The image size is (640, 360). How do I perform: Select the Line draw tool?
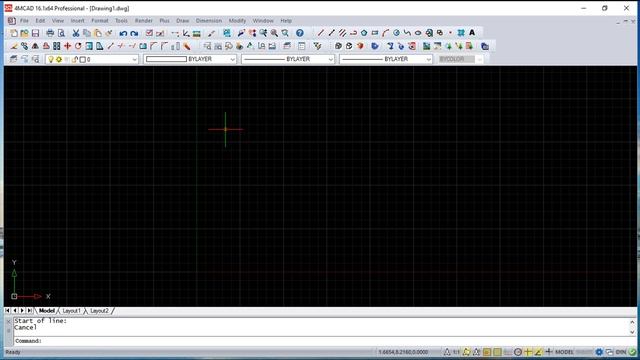320,33
